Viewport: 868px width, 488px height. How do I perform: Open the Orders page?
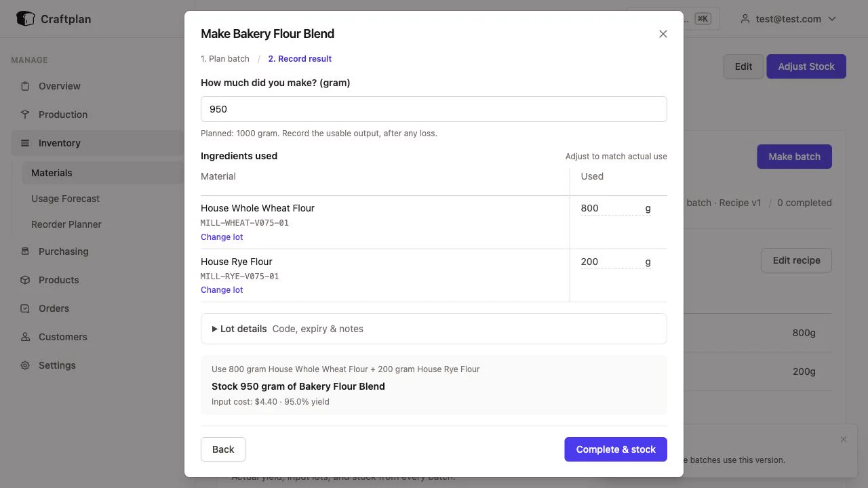(54, 308)
